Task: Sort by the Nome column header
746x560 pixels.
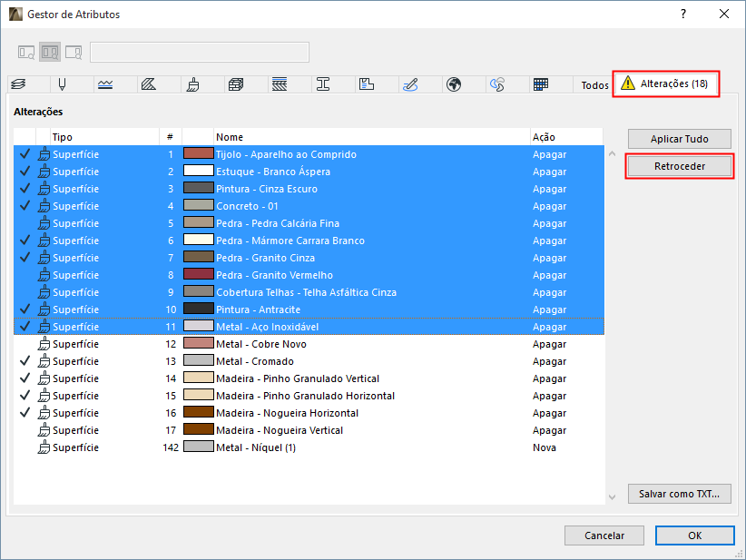Action: point(372,137)
